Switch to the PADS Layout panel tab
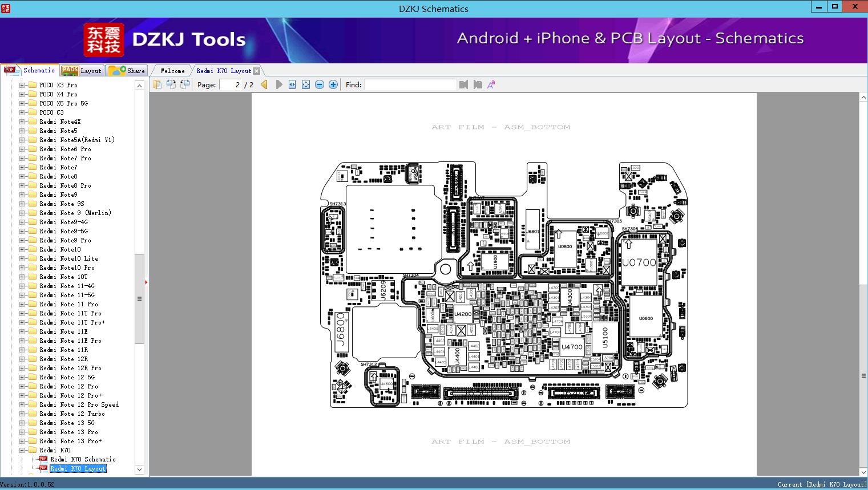The image size is (868, 490). 82,71
